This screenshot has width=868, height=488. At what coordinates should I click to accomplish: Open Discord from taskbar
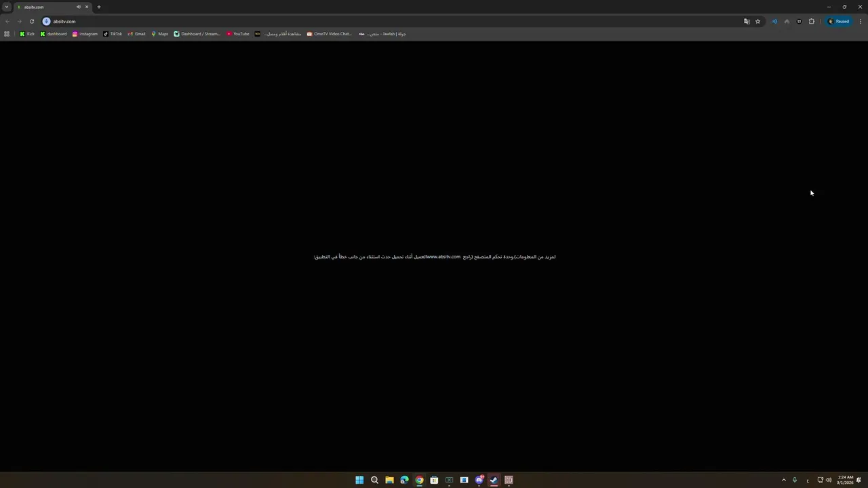point(479,480)
